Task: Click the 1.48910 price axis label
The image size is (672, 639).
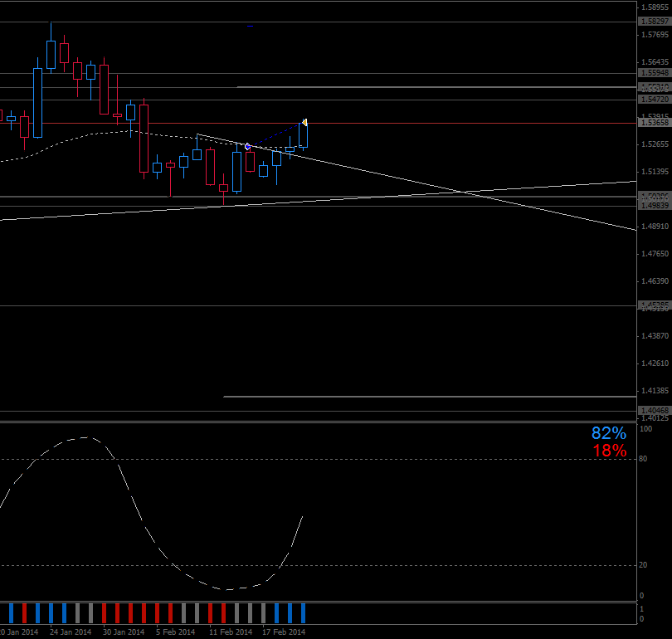Action: [x=655, y=227]
